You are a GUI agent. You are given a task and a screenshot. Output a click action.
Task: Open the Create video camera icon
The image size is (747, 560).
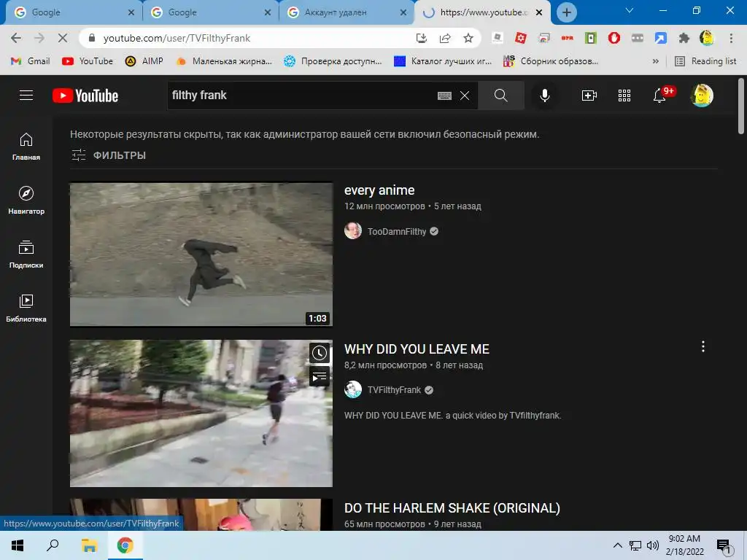pos(589,96)
